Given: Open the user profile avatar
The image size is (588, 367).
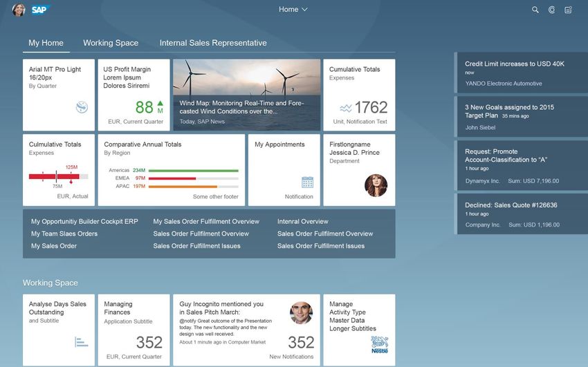Looking at the screenshot, I should click(19, 10).
